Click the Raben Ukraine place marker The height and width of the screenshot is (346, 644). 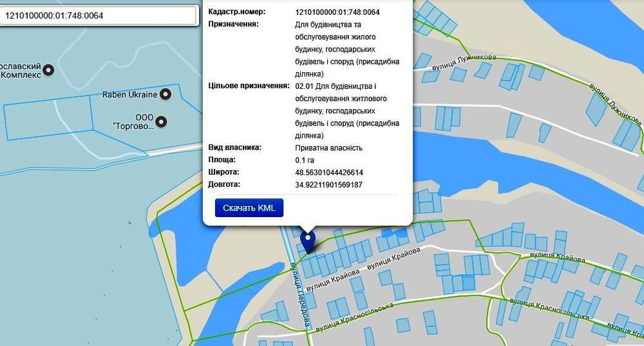click(166, 95)
